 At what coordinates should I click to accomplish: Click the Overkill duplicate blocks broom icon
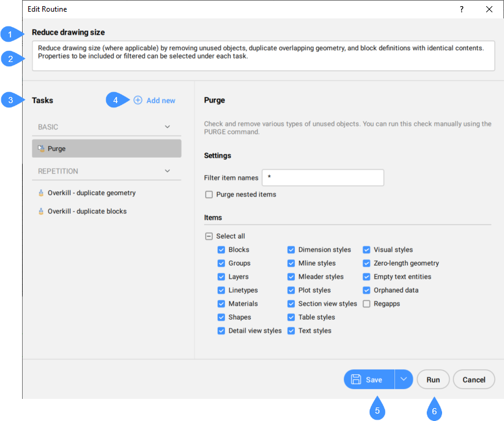pyautogui.click(x=40, y=211)
